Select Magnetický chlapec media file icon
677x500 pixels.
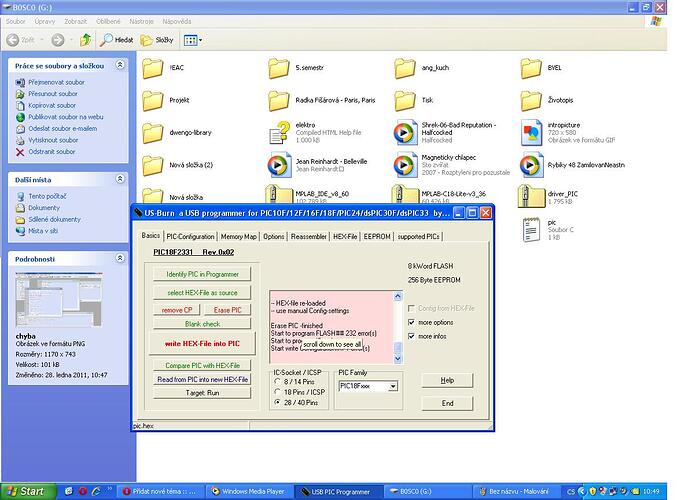(x=405, y=165)
